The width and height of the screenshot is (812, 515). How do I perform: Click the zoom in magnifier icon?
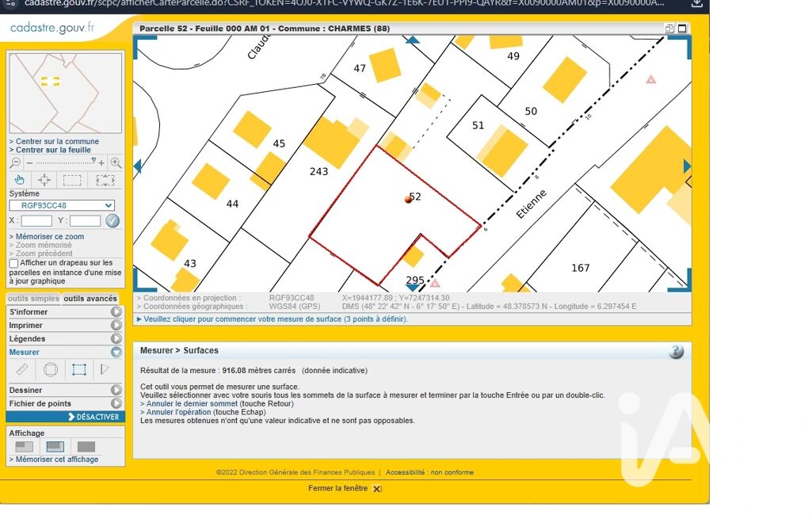(116, 162)
